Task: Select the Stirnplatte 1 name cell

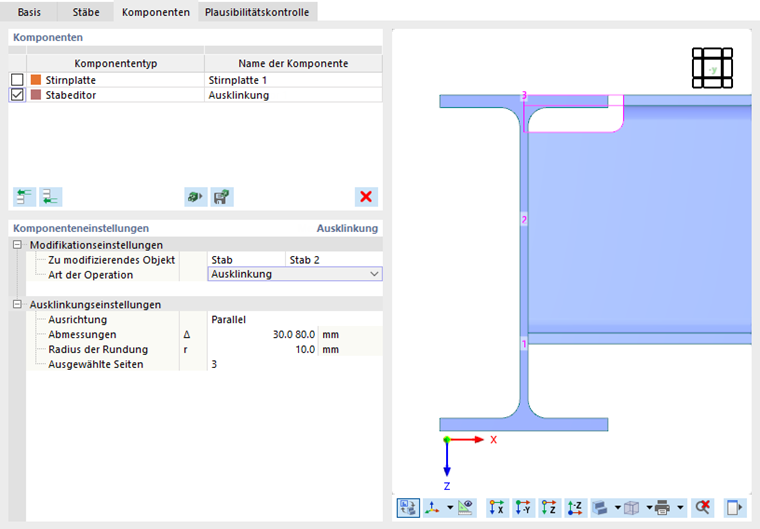Action: tap(293, 80)
